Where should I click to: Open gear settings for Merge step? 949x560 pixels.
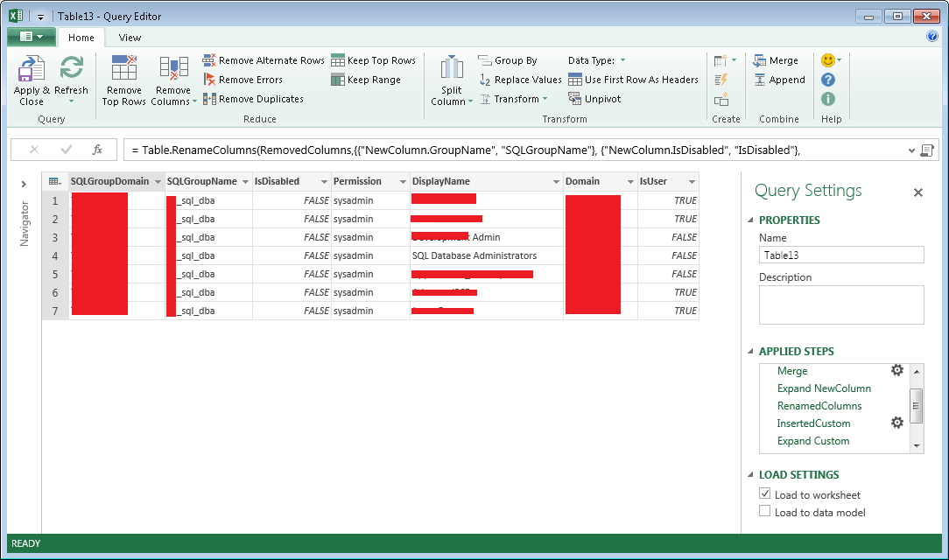(x=896, y=370)
